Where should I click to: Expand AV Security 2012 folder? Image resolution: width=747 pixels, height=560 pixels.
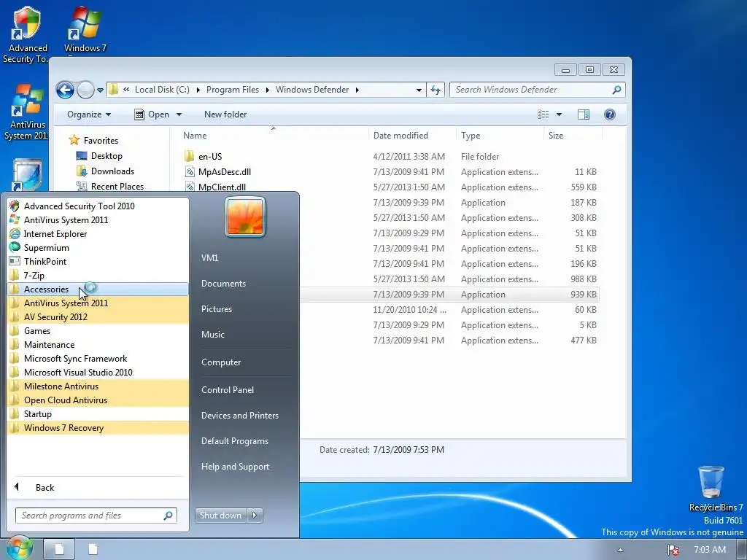(x=98, y=316)
